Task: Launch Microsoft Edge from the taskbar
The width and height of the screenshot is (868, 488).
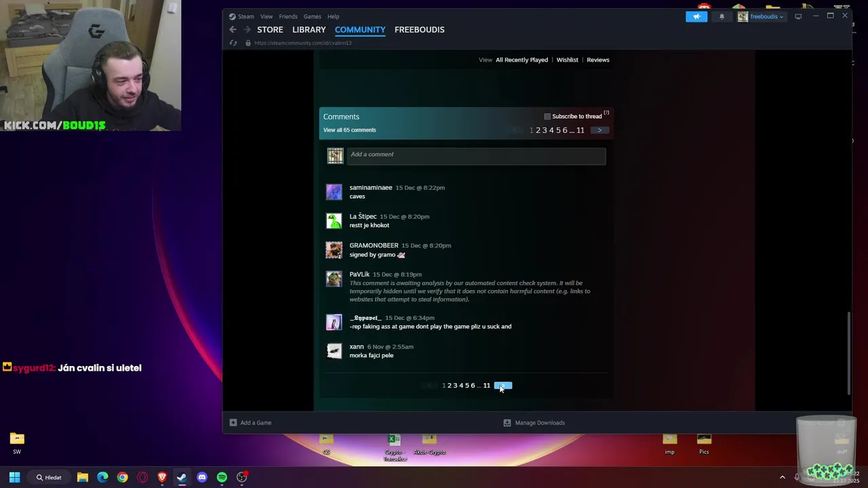Action: coord(102,477)
